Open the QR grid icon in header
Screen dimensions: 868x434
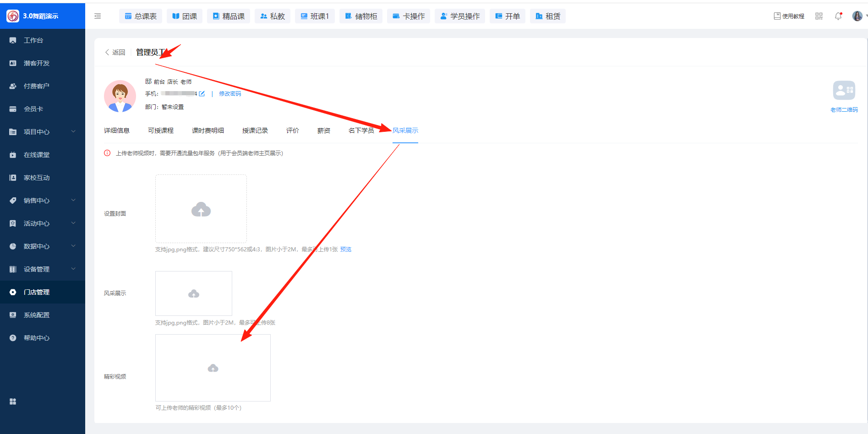[819, 16]
